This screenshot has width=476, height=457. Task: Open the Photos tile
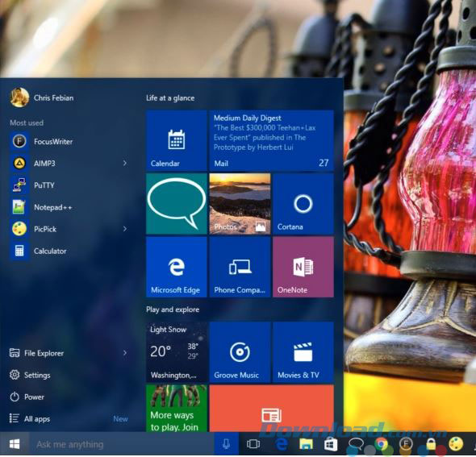coord(240,204)
